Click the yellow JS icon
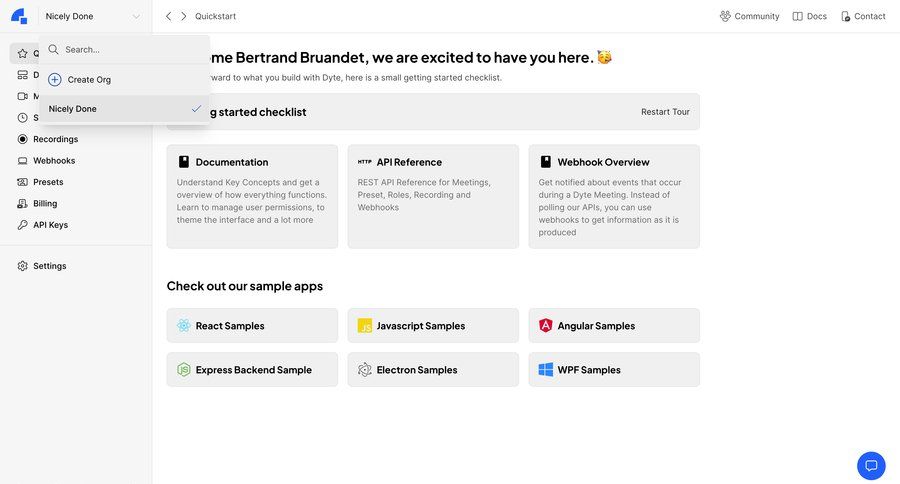Image resolution: width=900 pixels, height=484 pixels. (x=364, y=326)
